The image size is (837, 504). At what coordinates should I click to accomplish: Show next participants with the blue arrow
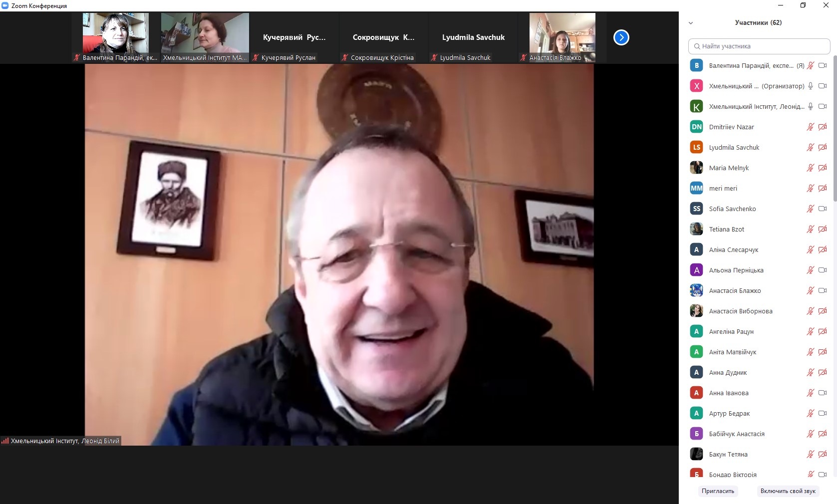pos(621,37)
